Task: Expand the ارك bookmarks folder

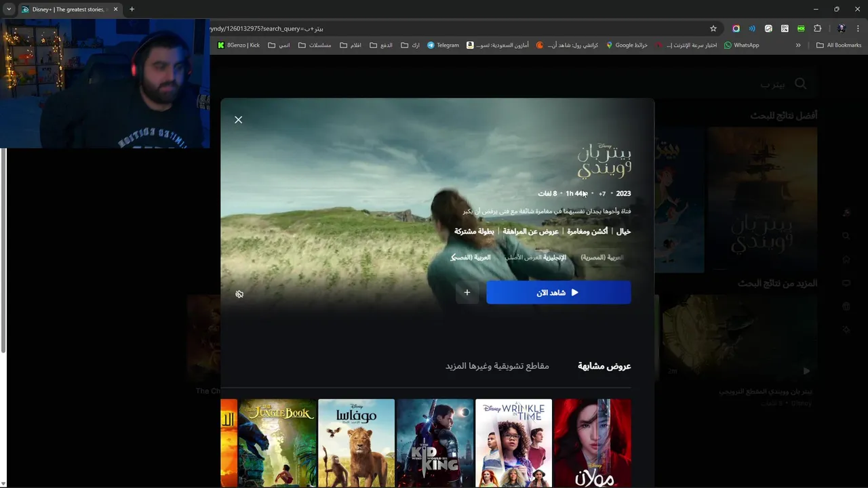Action: tap(410, 45)
